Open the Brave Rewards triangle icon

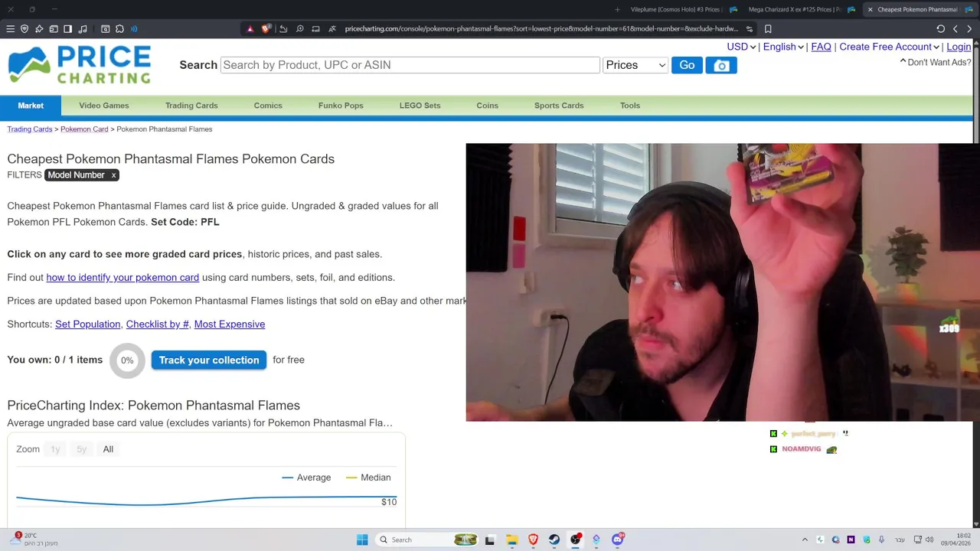250,29
